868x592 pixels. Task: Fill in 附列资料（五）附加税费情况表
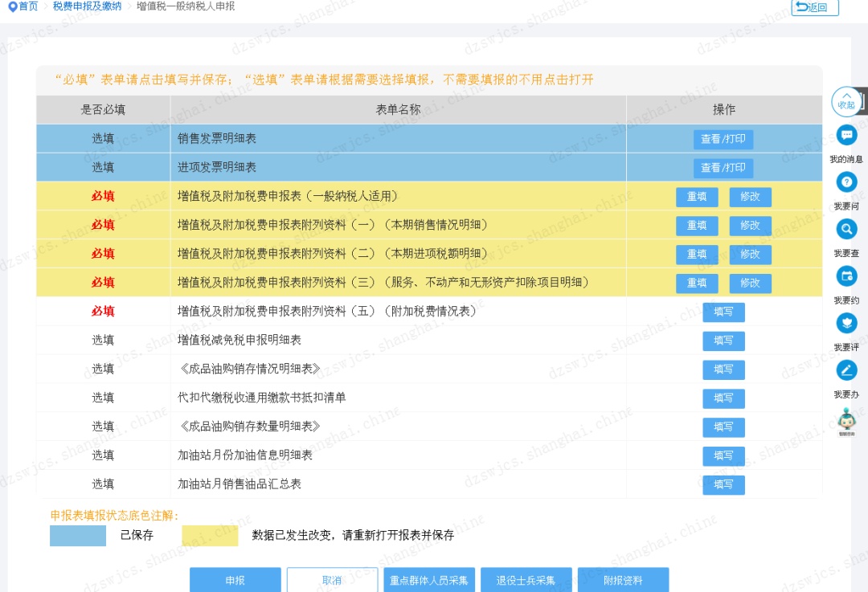coord(723,312)
